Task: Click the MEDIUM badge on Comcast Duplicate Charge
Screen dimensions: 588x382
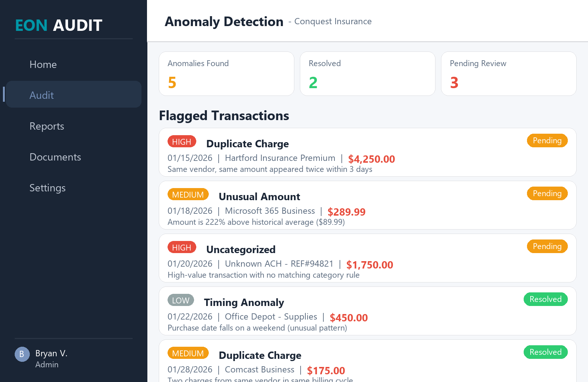Action: click(x=188, y=353)
